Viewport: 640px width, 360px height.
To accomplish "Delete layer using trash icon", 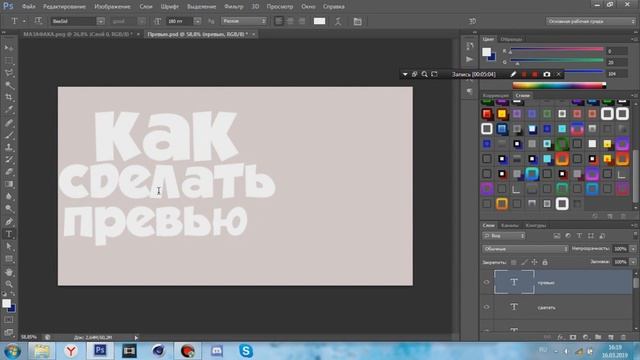I will pos(623,337).
